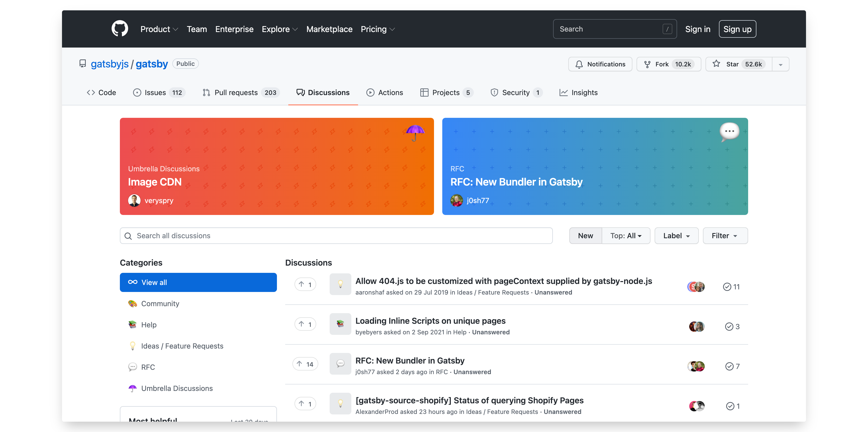Click the top Search input field
Screen dimensions: 868x432
pyautogui.click(x=615, y=29)
